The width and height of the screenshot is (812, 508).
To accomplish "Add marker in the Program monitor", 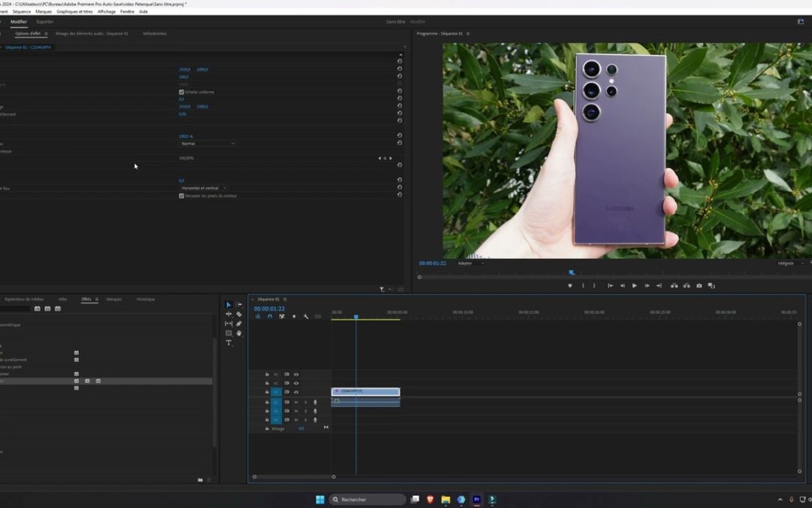I will point(570,286).
